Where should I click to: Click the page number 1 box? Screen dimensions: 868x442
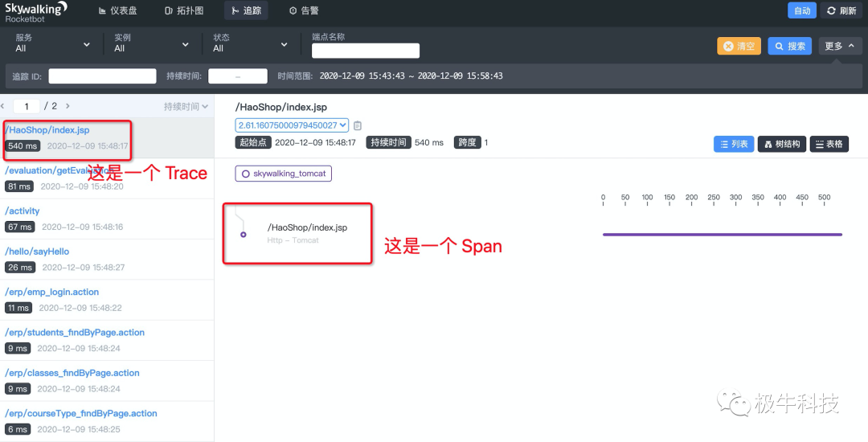coord(26,105)
